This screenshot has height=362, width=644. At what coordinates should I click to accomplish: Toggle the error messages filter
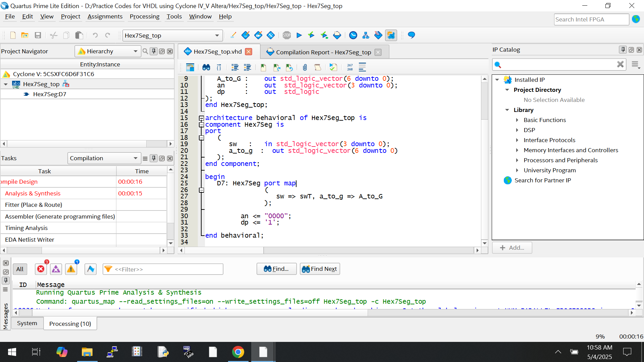pyautogui.click(x=41, y=269)
